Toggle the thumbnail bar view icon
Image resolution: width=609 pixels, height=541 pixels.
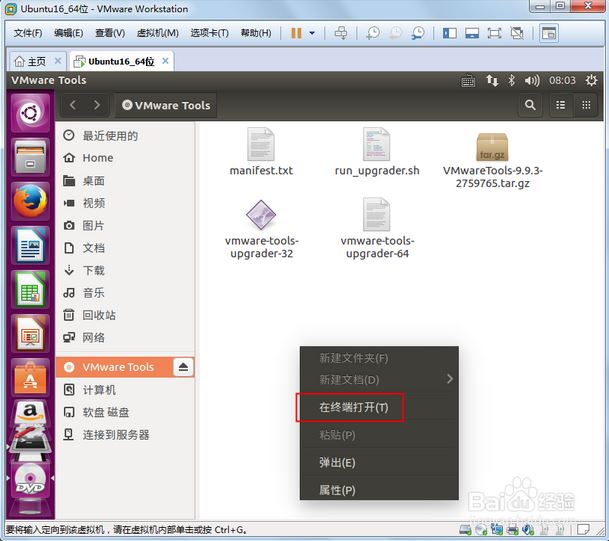(472, 33)
